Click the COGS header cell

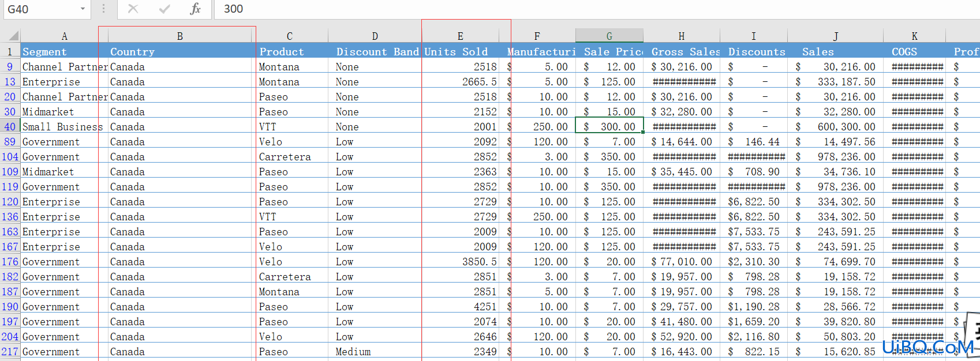click(x=915, y=51)
